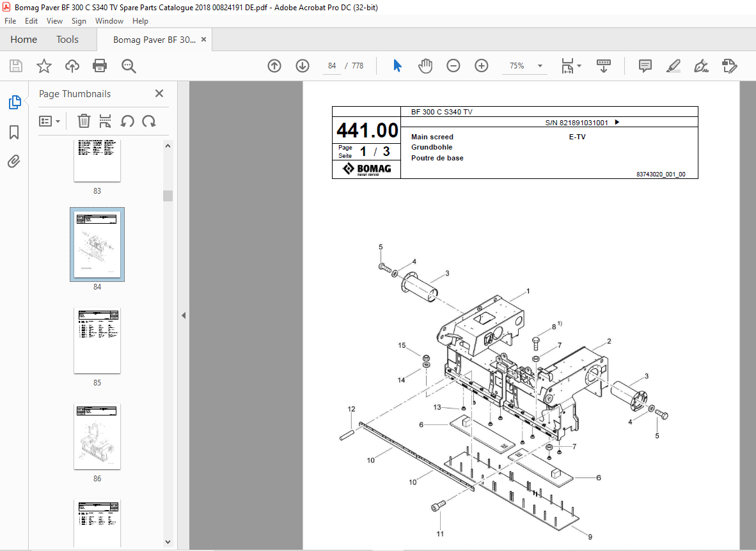
Task: Click the 83743020_001_00 drawing number
Action: tap(661, 174)
